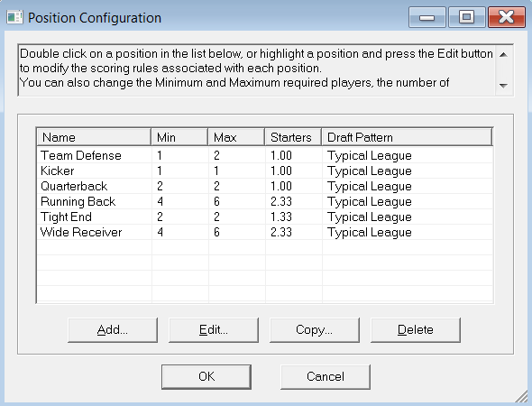
Task: Delete the selected position
Action: [416, 330]
